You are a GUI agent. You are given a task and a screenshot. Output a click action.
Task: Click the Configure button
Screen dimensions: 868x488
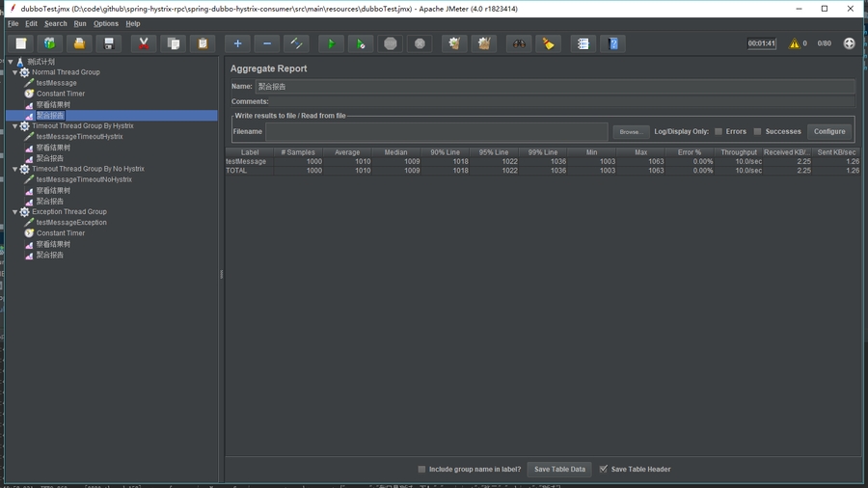pos(828,131)
